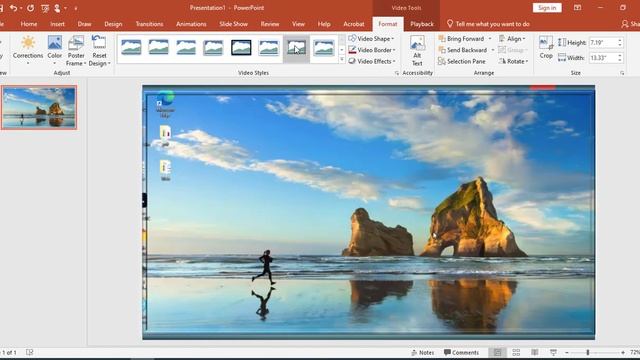Viewport: 640px width, 360px height.
Task: Select the Crop tool
Action: pos(546,47)
